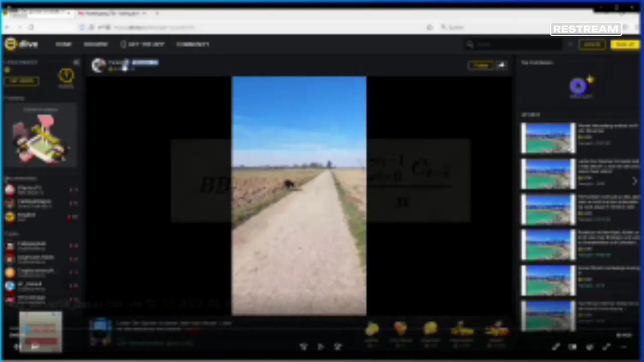Send the lemon donation gift
This screenshot has height=362, width=644.
(x=372, y=330)
